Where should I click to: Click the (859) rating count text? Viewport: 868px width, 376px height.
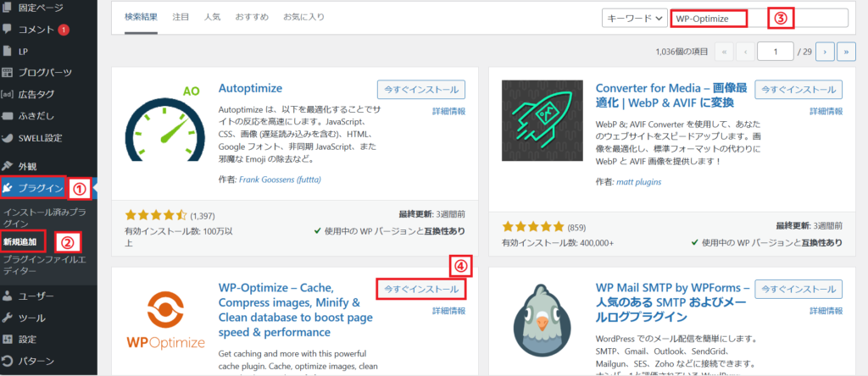pyautogui.click(x=576, y=227)
